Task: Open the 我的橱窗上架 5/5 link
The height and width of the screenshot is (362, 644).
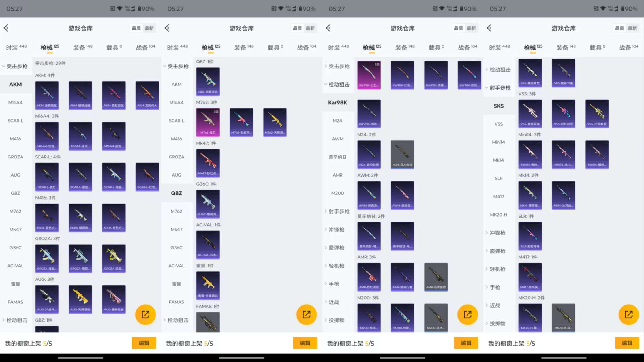Action: click(28, 343)
